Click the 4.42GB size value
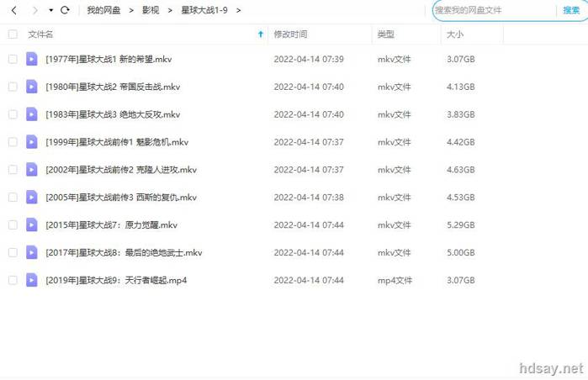Image resolution: width=588 pixels, height=380 pixels. [x=461, y=142]
